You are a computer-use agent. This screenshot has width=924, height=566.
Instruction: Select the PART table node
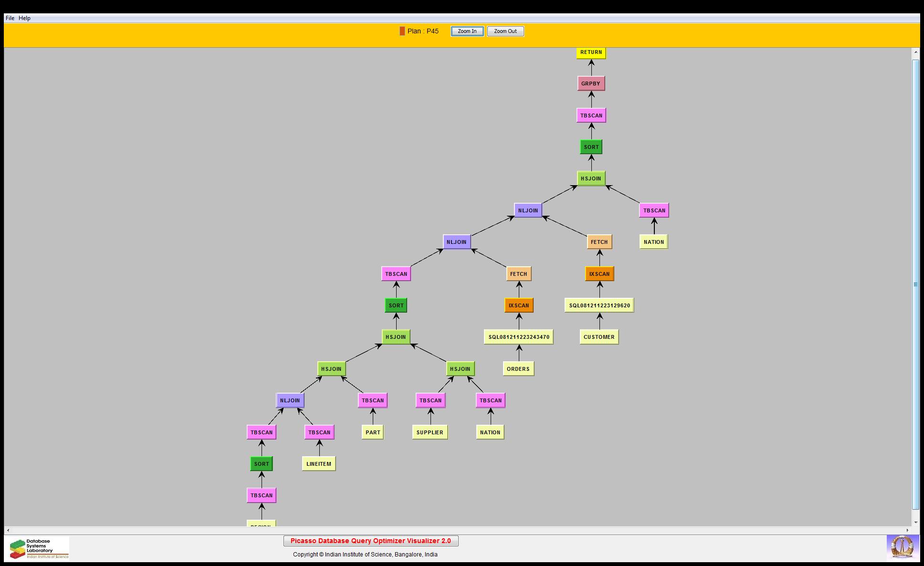point(373,432)
